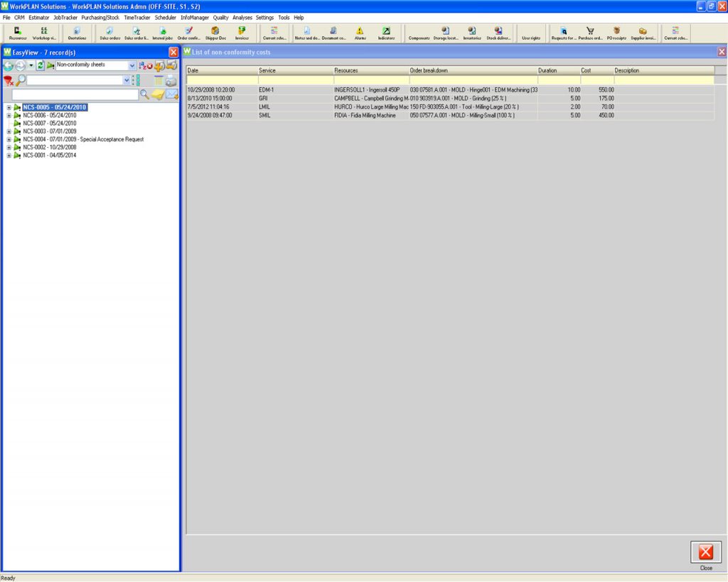Click the back arrow in EasyView
The width and height of the screenshot is (728, 582).
(8, 65)
